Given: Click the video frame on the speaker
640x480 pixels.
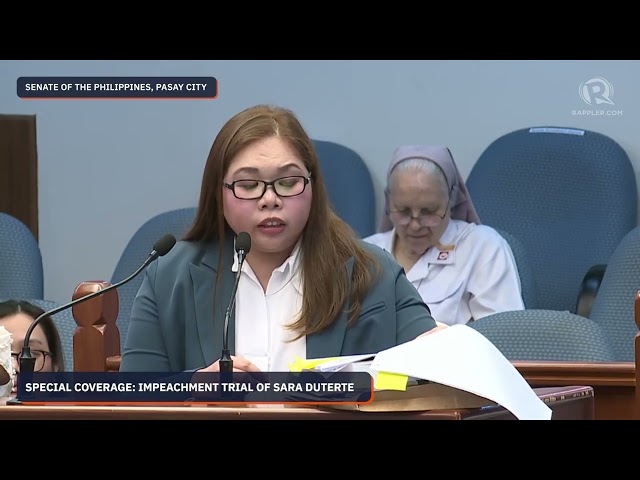Looking at the screenshot, I should click(x=320, y=240).
